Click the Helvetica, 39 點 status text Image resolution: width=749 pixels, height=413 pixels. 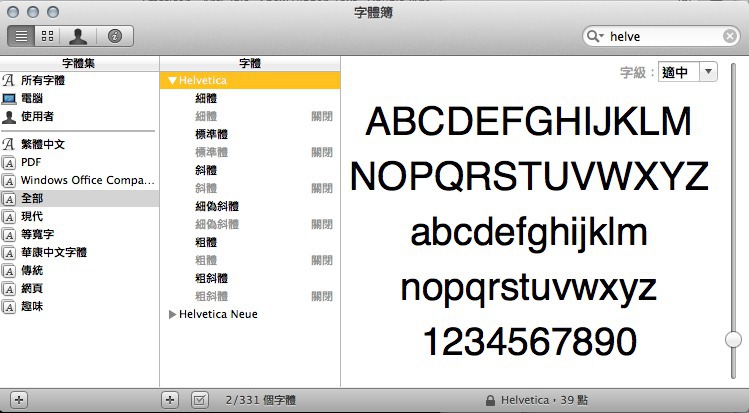click(x=545, y=400)
